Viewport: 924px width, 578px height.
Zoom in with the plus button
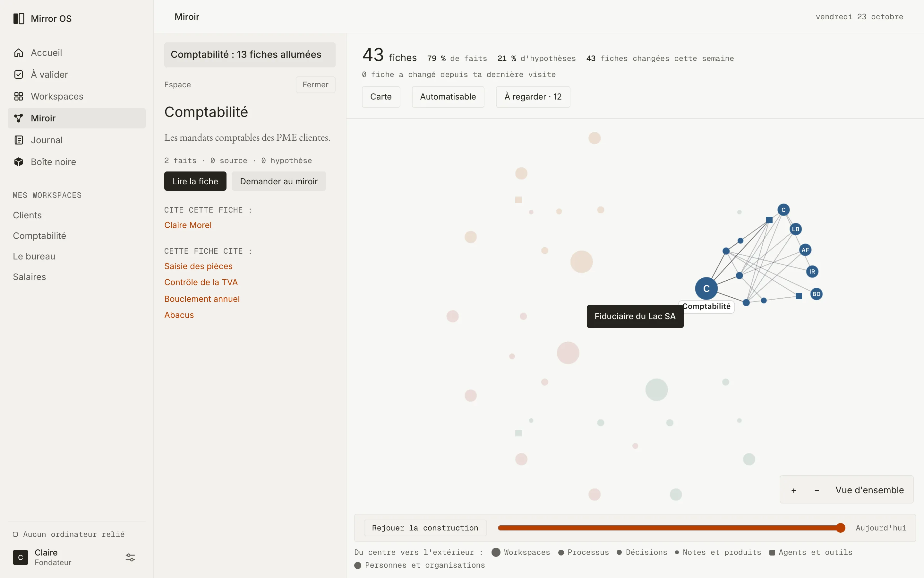[x=794, y=490]
